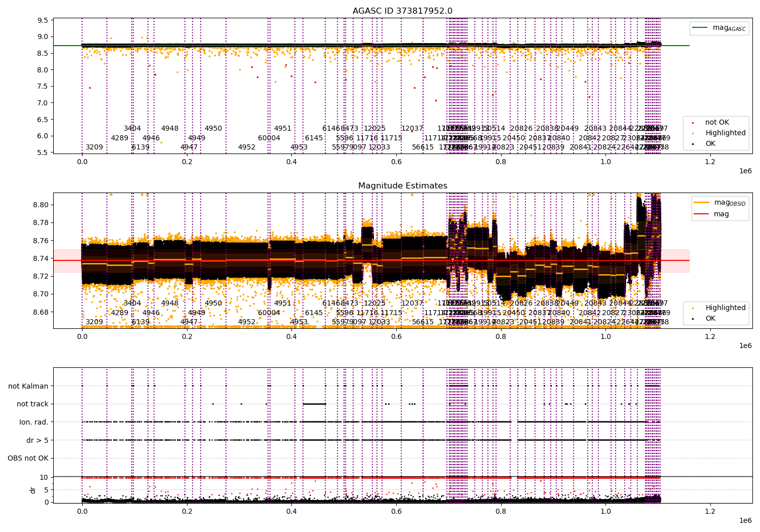Click obsid label 20449 in top plot
The image size is (760, 532).
tap(567, 129)
